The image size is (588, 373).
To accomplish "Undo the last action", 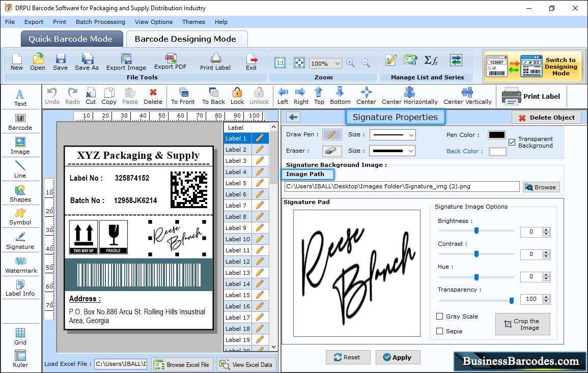I will click(x=52, y=96).
